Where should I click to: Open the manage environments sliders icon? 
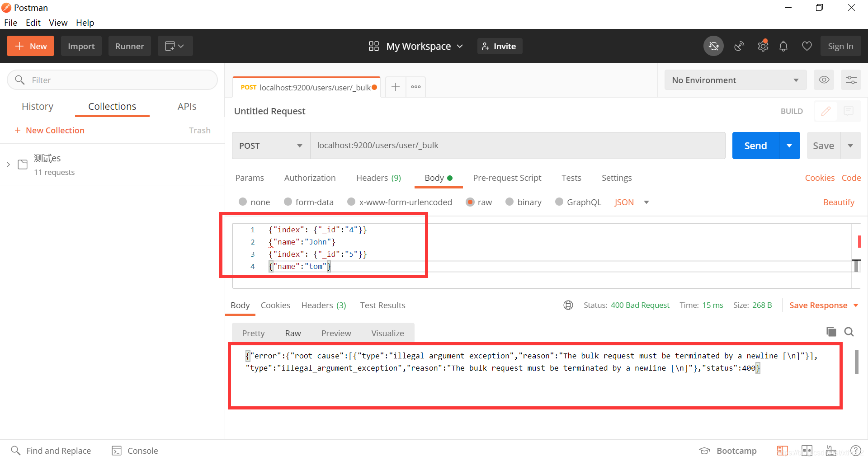851,80
